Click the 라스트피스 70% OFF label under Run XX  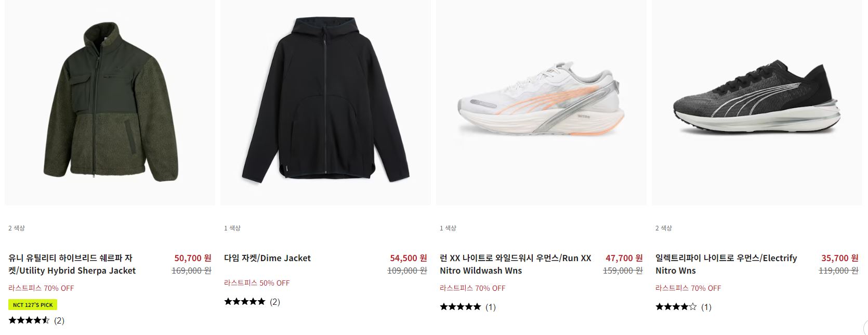(x=472, y=288)
